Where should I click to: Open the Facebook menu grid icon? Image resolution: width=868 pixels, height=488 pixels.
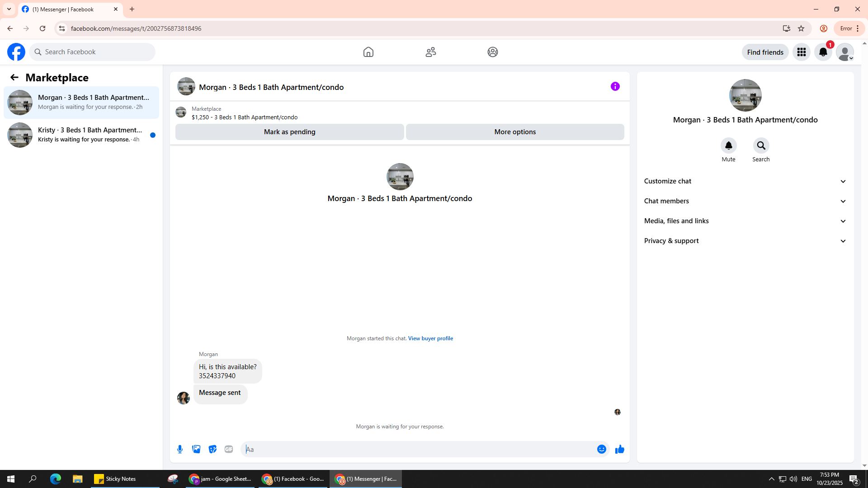pyautogui.click(x=801, y=52)
